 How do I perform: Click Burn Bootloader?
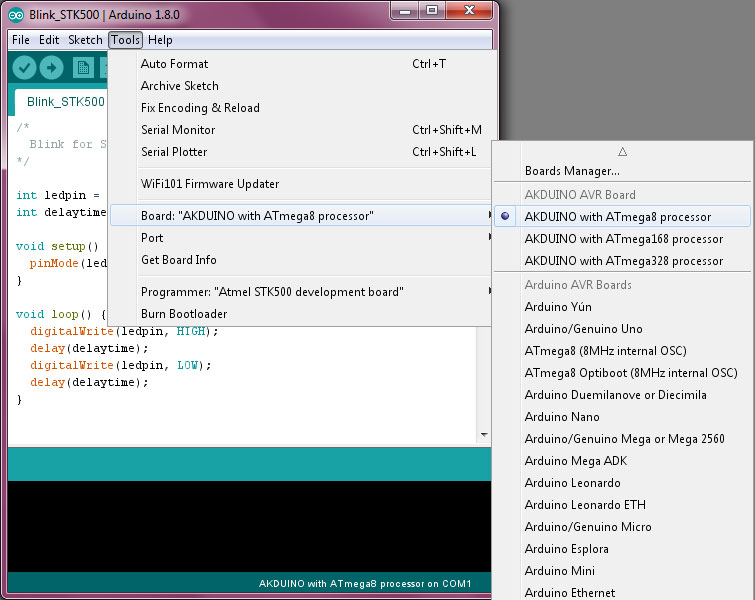pyautogui.click(x=184, y=314)
